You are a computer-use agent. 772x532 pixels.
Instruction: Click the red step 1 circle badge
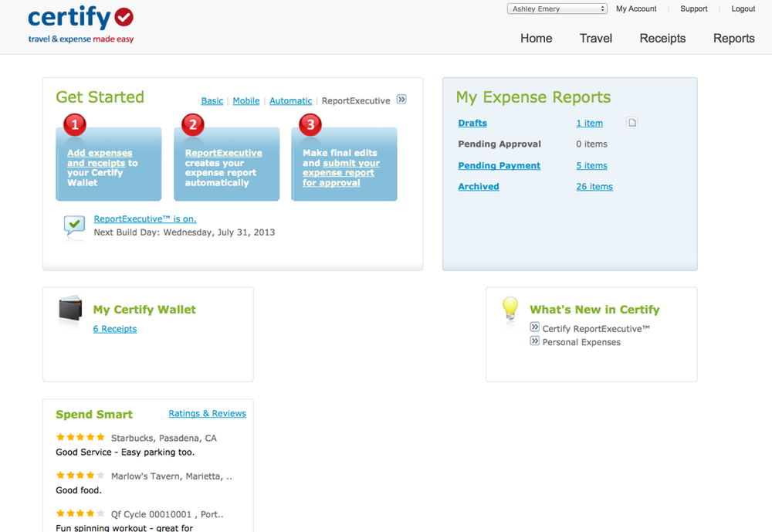point(74,124)
